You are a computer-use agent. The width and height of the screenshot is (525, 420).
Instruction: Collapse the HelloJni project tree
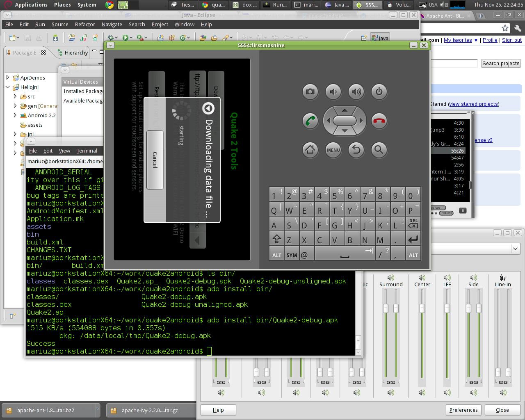pyautogui.click(x=8, y=87)
